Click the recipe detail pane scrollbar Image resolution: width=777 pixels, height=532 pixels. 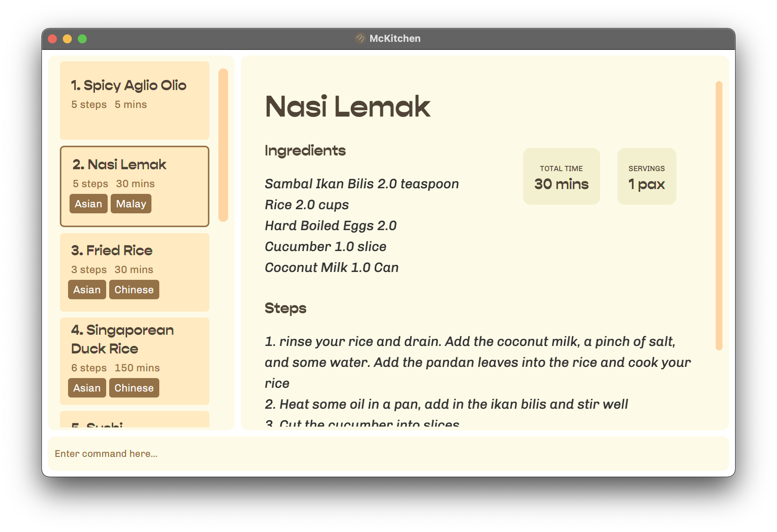pyautogui.click(x=719, y=215)
